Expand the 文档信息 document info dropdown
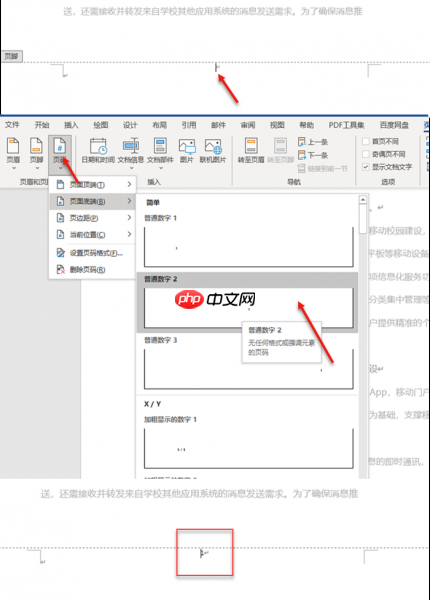 click(x=131, y=168)
